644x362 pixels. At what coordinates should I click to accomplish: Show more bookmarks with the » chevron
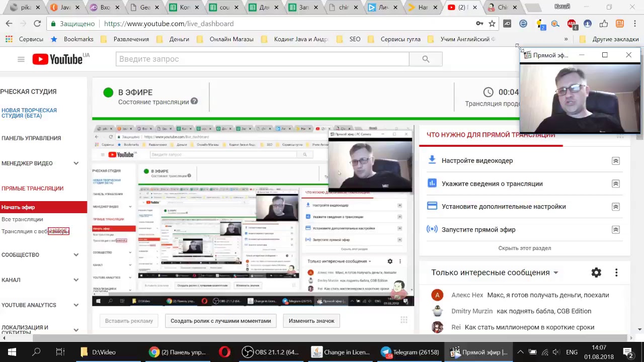566,39
